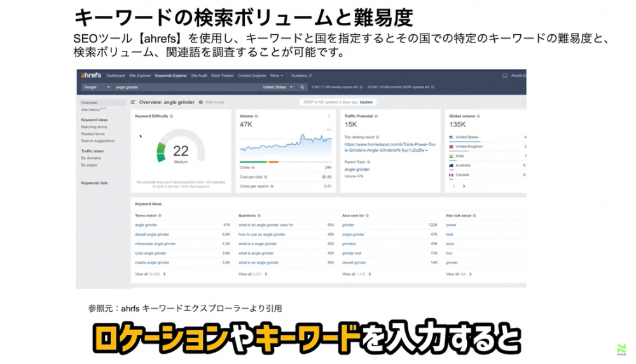Click View all under Questions
Image resolution: width=636 pixels, height=364 pixels.
coord(252,274)
